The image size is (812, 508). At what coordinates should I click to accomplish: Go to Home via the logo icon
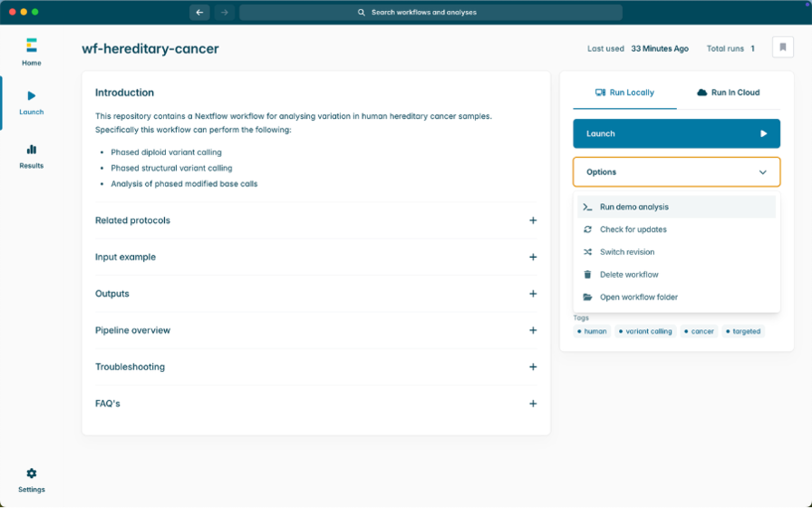(32, 45)
